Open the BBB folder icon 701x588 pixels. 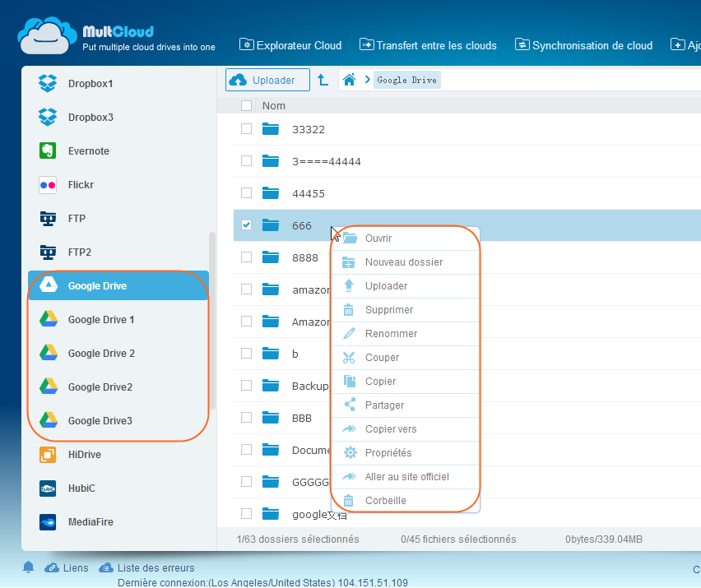271,418
